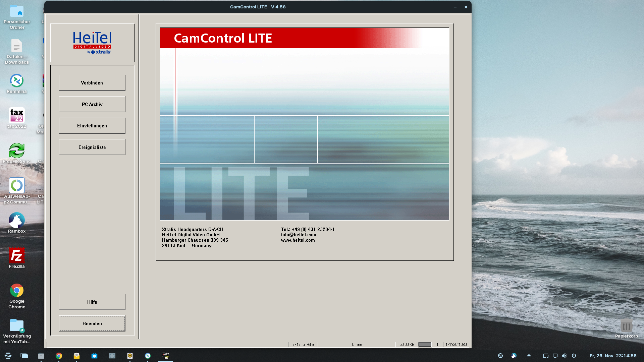Click the connected devices tray icon

point(546,356)
